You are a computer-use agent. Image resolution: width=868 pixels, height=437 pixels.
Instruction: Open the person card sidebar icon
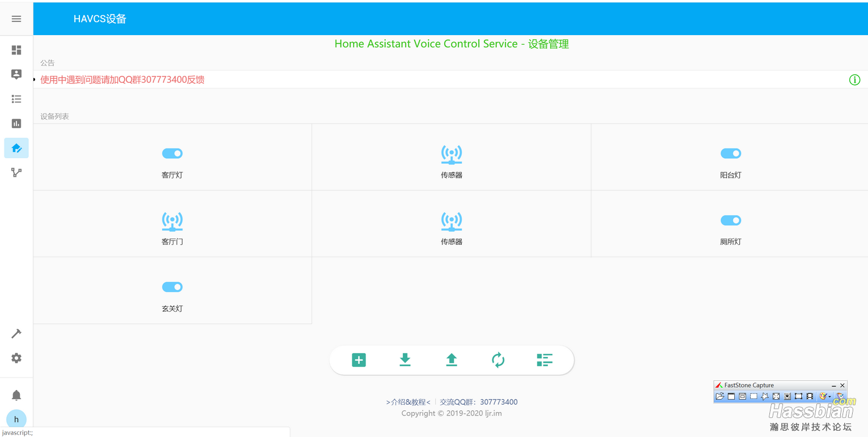pos(16,74)
